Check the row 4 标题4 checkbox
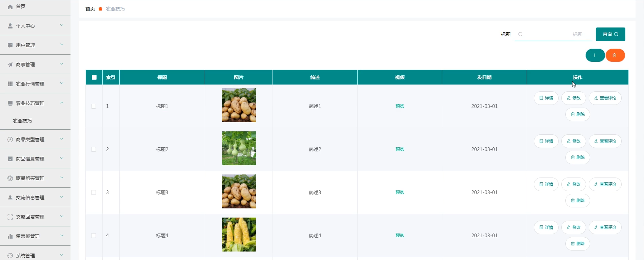This screenshot has height=260, width=644. [94, 236]
